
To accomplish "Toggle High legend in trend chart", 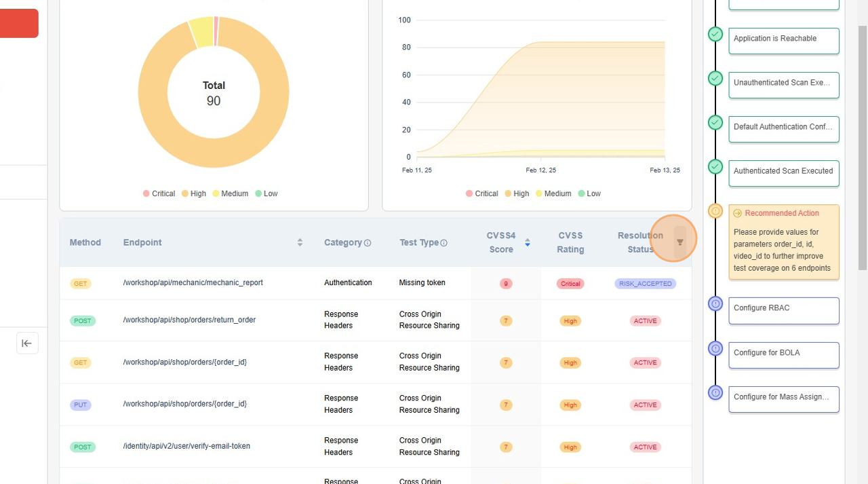I will point(517,193).
